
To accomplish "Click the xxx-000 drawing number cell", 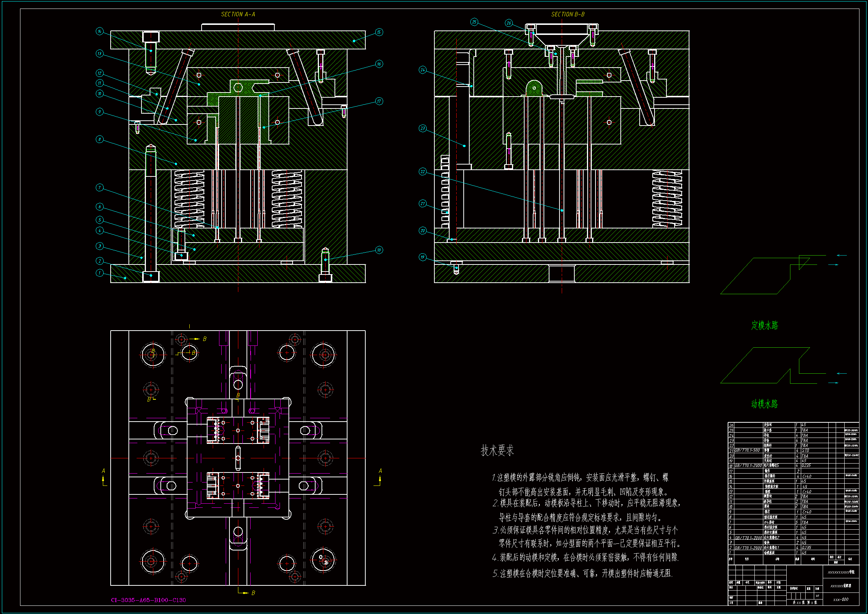I will [841, 600].
